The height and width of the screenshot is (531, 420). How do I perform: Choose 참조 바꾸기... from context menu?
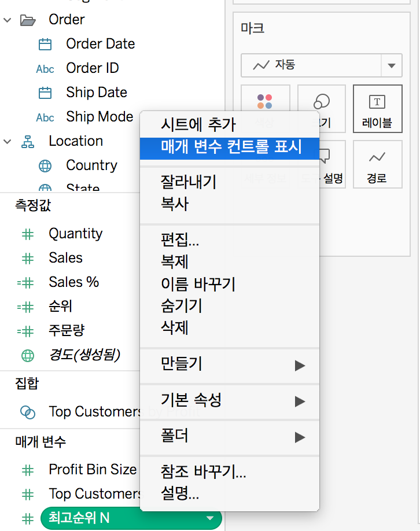(230, 472)
